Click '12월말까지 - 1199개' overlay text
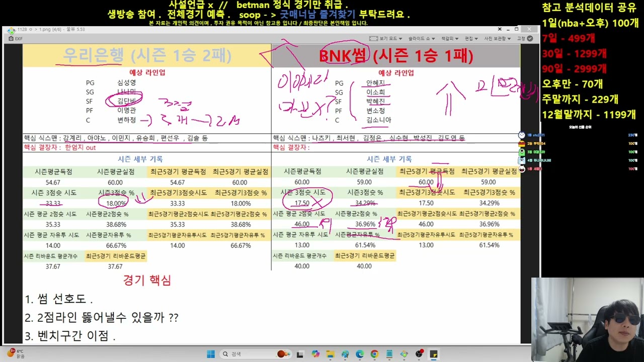644x362 pixels. (x=589, y=115)
